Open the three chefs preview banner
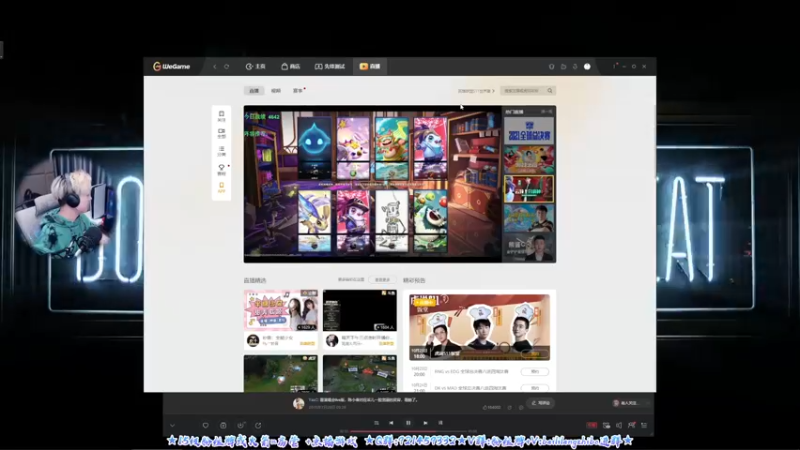Screen dimensions: 800x450 (x=480, y=327)
